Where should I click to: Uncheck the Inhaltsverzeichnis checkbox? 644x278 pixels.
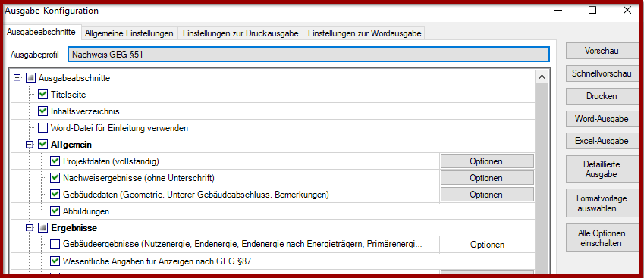coord(42,111)
